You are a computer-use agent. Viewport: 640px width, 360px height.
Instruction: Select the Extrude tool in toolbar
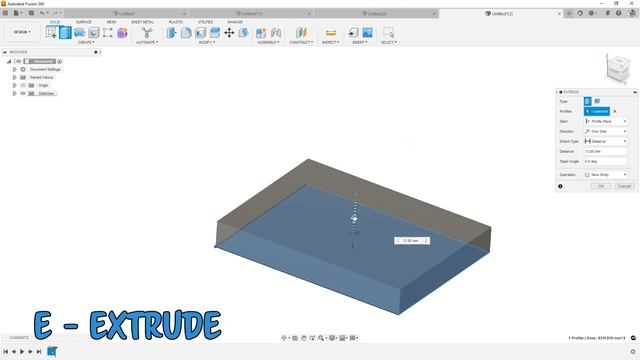pos(65,32)
